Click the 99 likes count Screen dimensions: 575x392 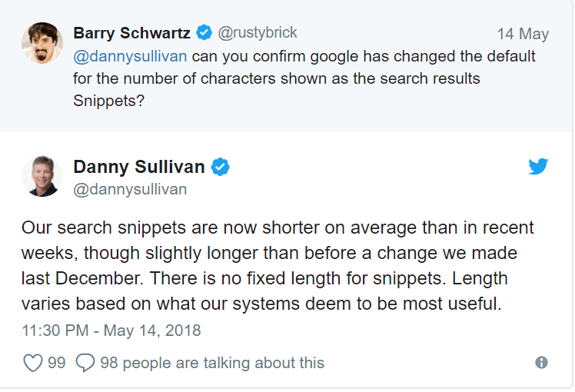pyautogui.click(x=56, y=363)
